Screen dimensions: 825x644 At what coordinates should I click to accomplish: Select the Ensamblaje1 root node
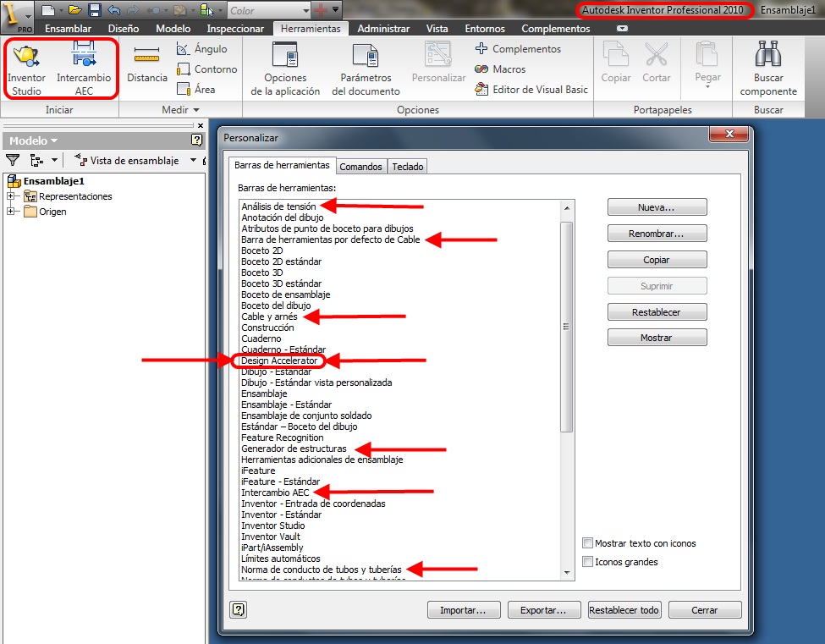pos(53,181)
